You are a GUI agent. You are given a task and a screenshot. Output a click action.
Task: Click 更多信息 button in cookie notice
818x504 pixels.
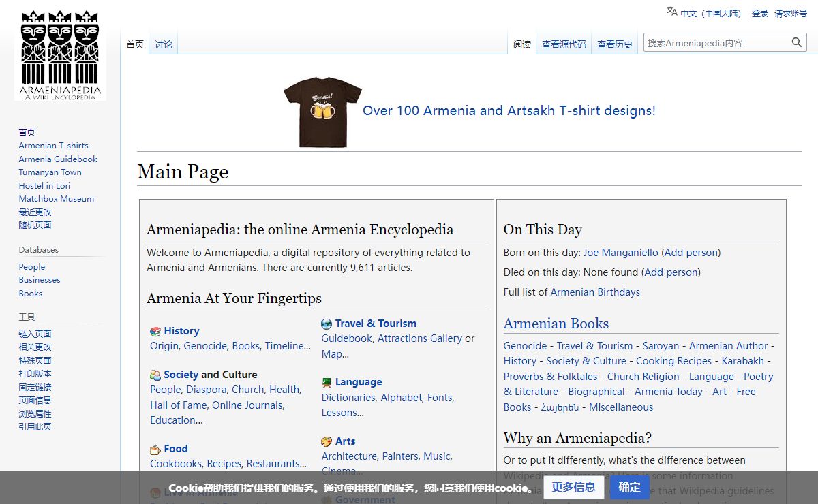click(x=573, y=487)
